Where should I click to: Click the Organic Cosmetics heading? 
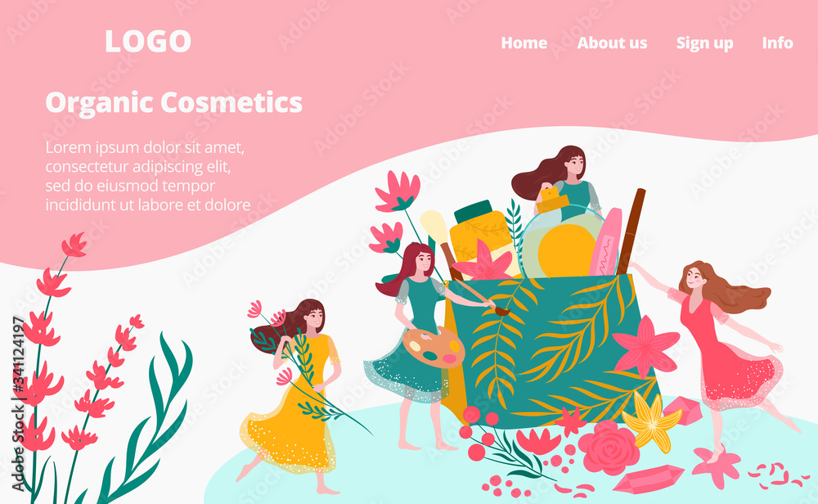(173, 103)
